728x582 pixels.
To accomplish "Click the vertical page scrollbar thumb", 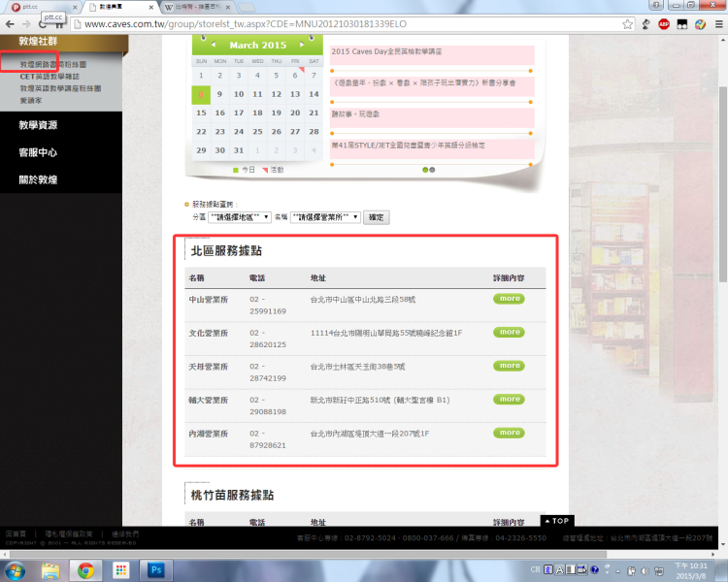I will click(723, 184).
